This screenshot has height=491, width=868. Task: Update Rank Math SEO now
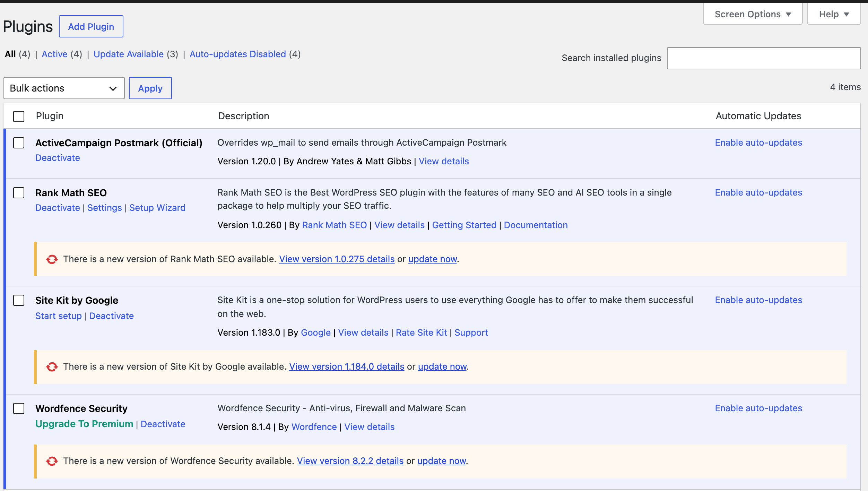(x=433, y=259)
